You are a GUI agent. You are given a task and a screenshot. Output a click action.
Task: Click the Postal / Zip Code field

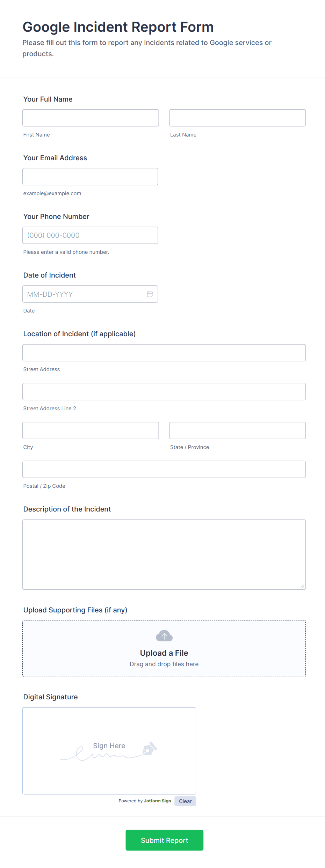coord(164,469)
